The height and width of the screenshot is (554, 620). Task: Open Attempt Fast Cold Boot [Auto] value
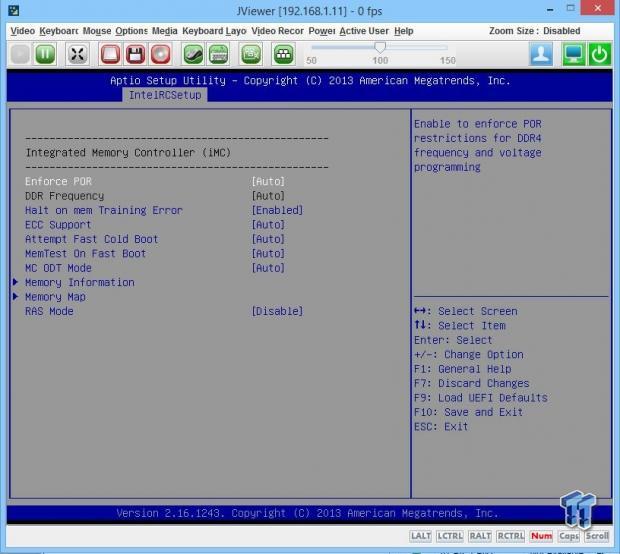[x=268, y=239]
